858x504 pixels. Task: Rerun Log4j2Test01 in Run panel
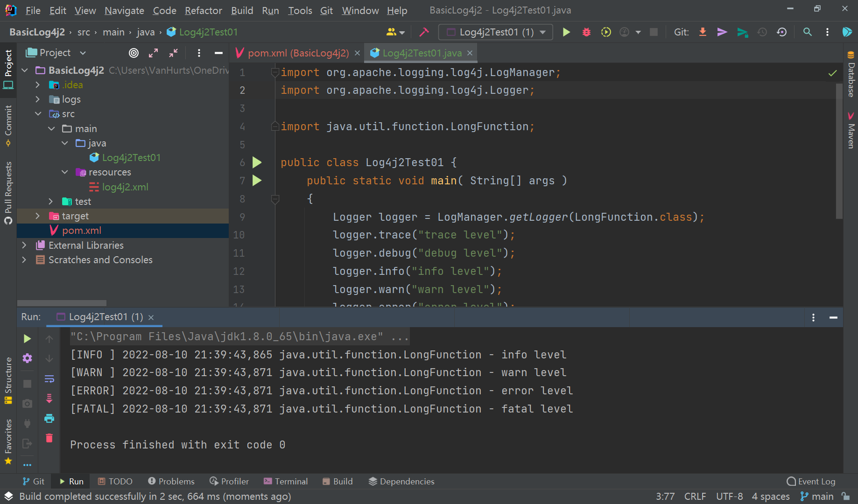[x=27, y=339]
